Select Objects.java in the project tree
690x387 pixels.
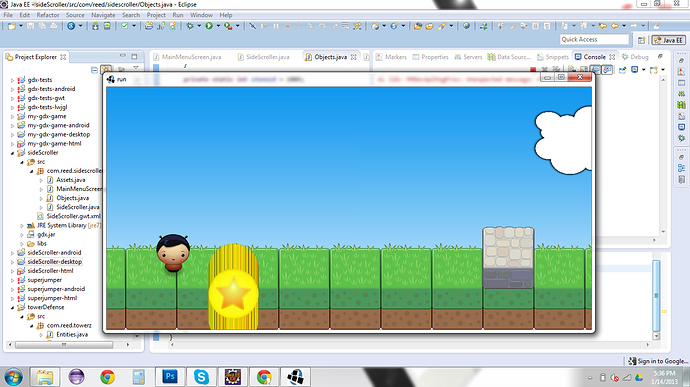point(72,198)
